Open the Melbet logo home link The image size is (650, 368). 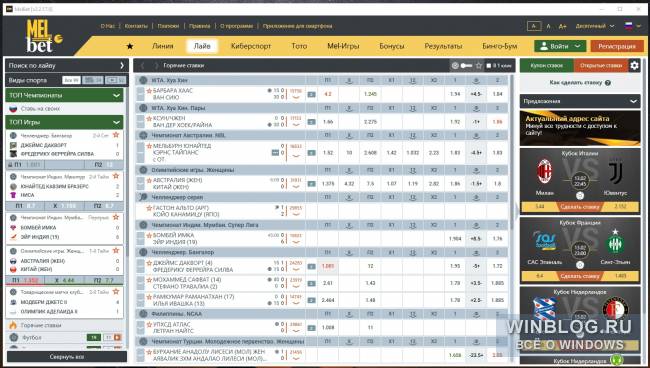[44, 36]
